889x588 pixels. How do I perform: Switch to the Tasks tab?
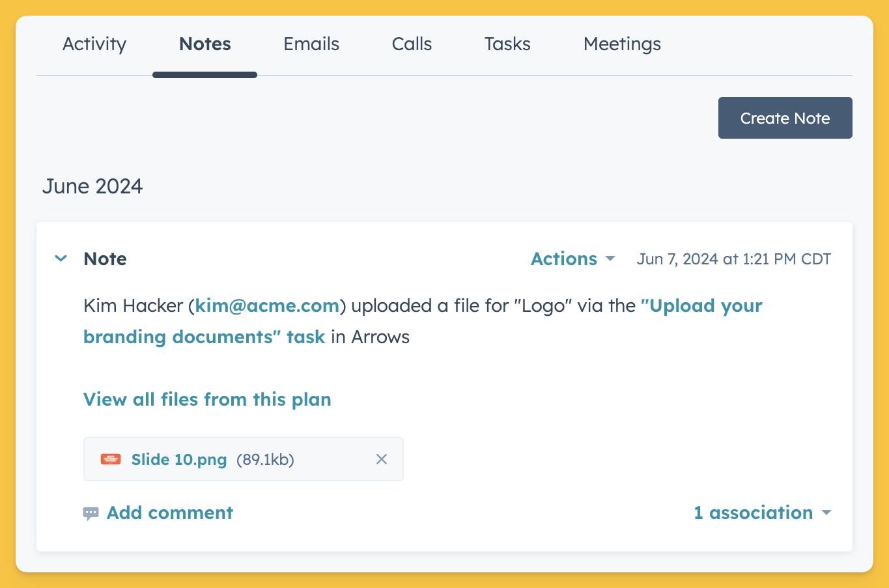click(507, 44)
